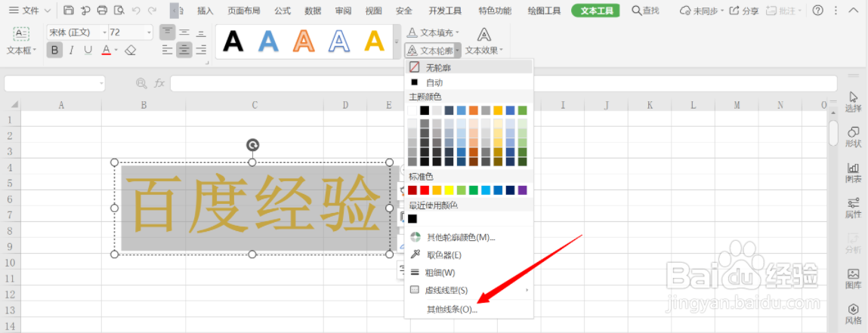Image resolution: width=868 pixels, height=333 pixels.
Task: Expand the WordArt styles gallery arrow
Action: click(397, 42)
